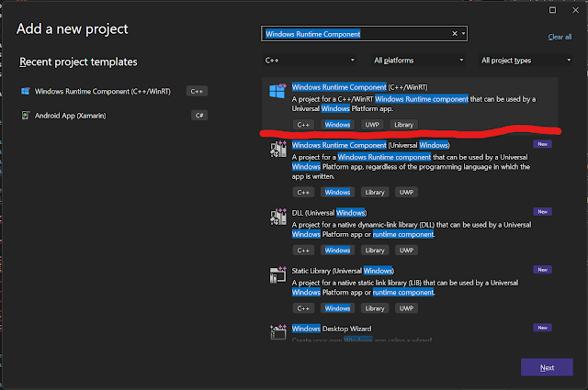Click the DLL (Universal Windows) template icon
The image size is (588, 390).
pos(278,217)
